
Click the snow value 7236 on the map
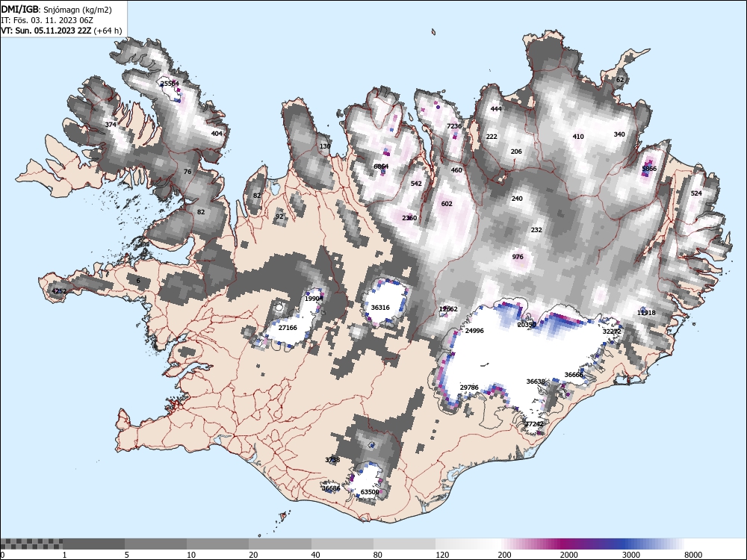click(454, 125)
